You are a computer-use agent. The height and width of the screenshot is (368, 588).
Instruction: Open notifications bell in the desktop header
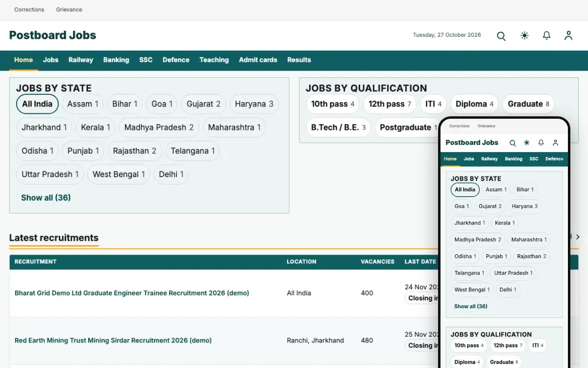click(546, 36)
